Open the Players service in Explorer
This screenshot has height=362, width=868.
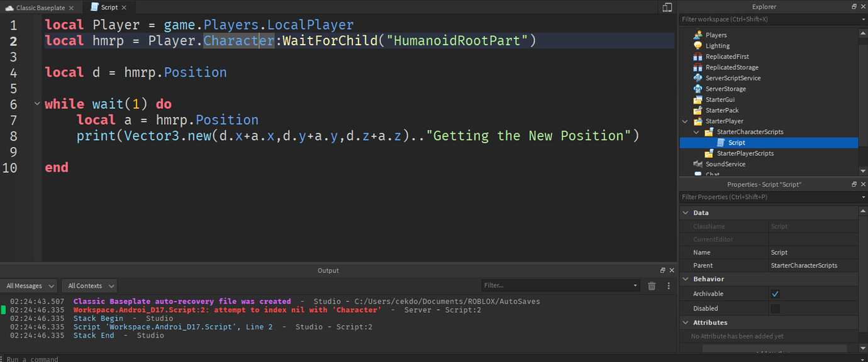click(x=698, y=35)
